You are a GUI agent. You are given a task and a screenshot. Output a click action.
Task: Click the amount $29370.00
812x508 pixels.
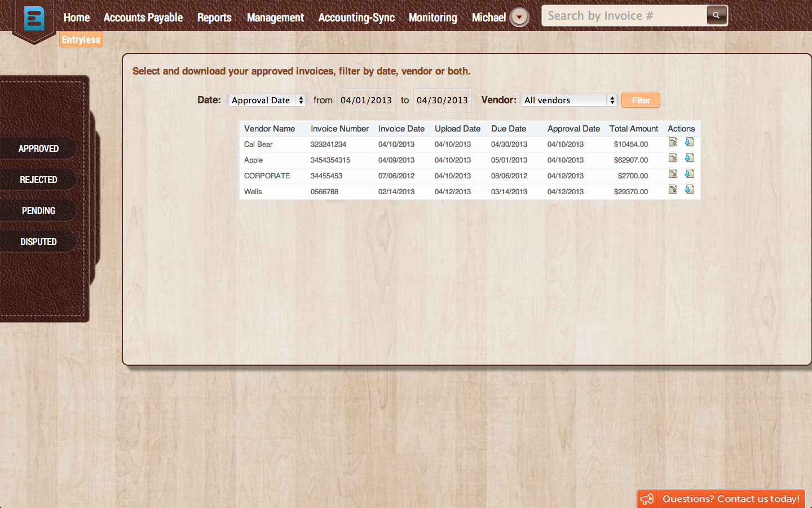pos(631,191)
